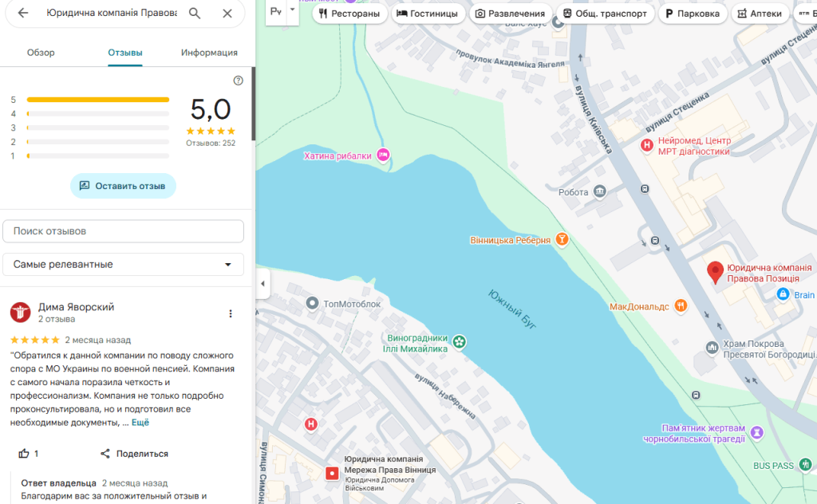The height and width of the screenshot is (504, 817).
Task: Open Дима Яворский profile avatar
Action: coord(20,313)
